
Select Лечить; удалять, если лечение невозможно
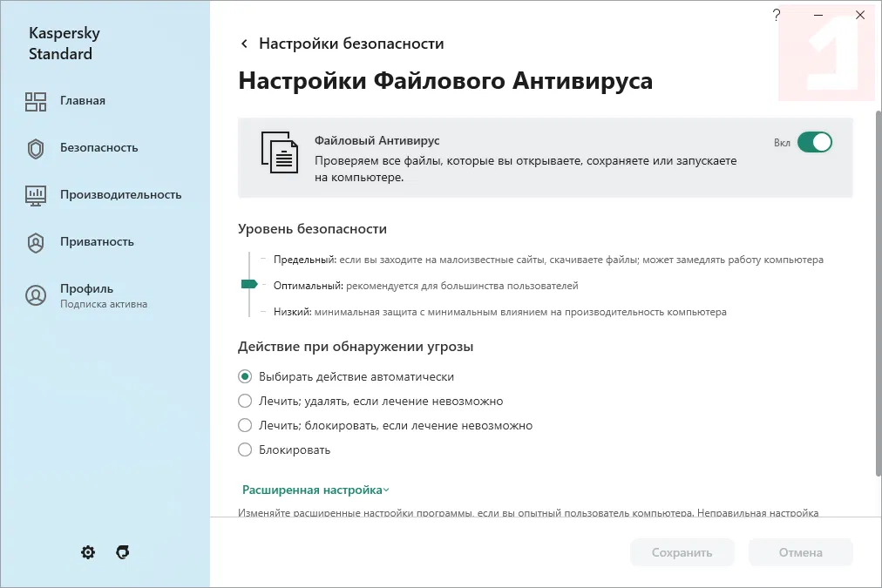245,401
